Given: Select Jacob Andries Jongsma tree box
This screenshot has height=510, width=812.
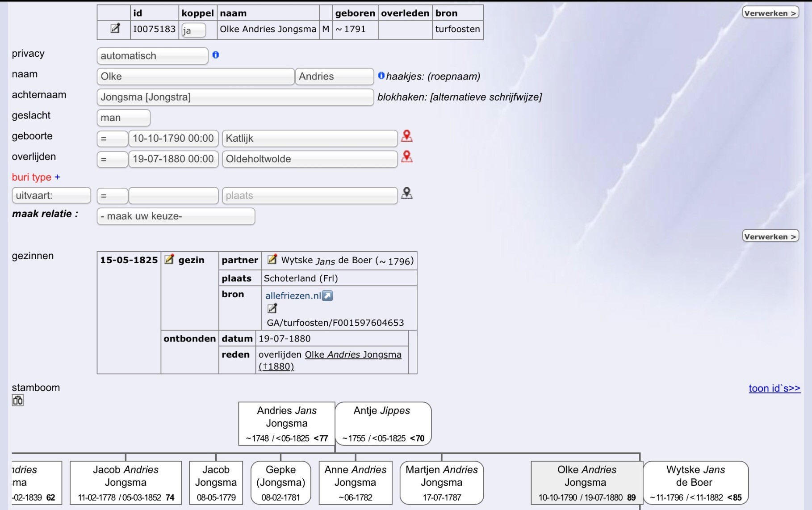Looking at the screenshot, I should 126,483.
